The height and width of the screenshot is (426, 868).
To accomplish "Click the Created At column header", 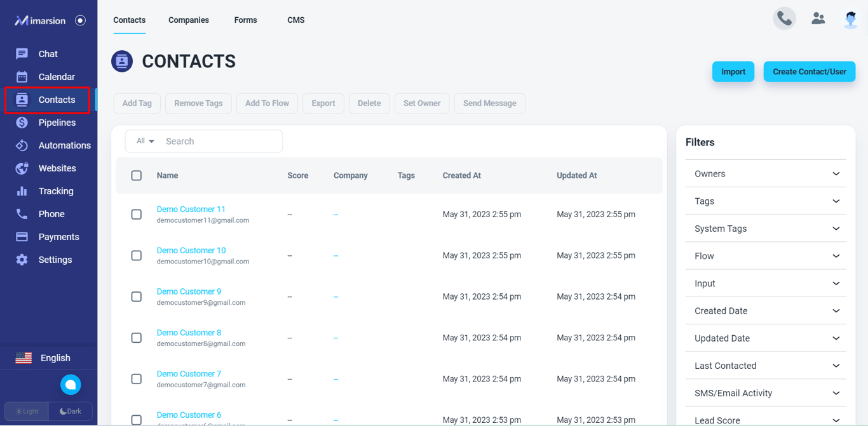I will pos(462,175).
